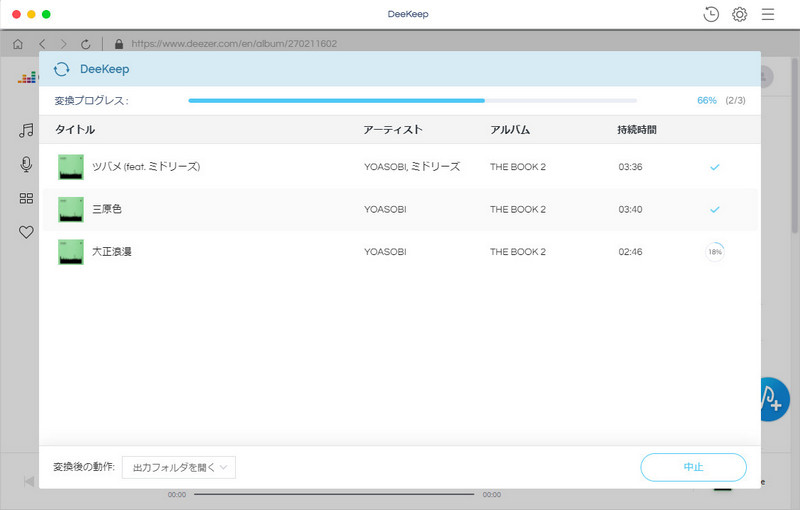The height and width of the screenshot is (510, 800).
Task: Click the browser home icon
Action: pyautogui.click(x=18, y=44)
